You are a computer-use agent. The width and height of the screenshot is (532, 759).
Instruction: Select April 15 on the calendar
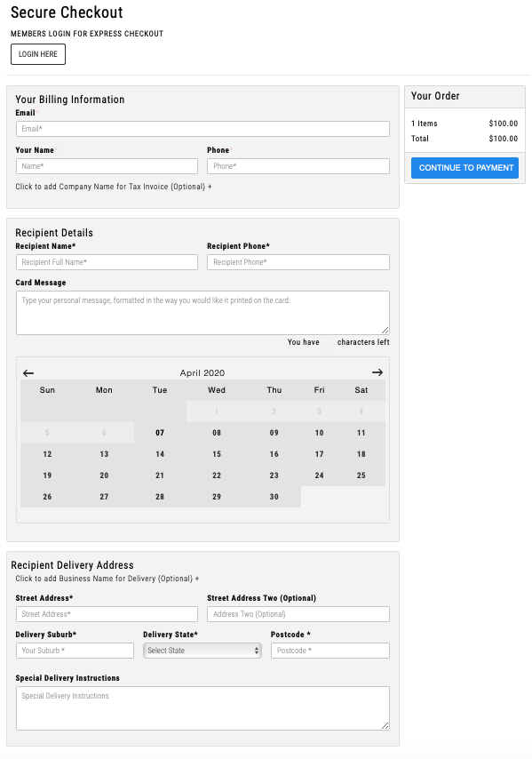coord(217,454)
